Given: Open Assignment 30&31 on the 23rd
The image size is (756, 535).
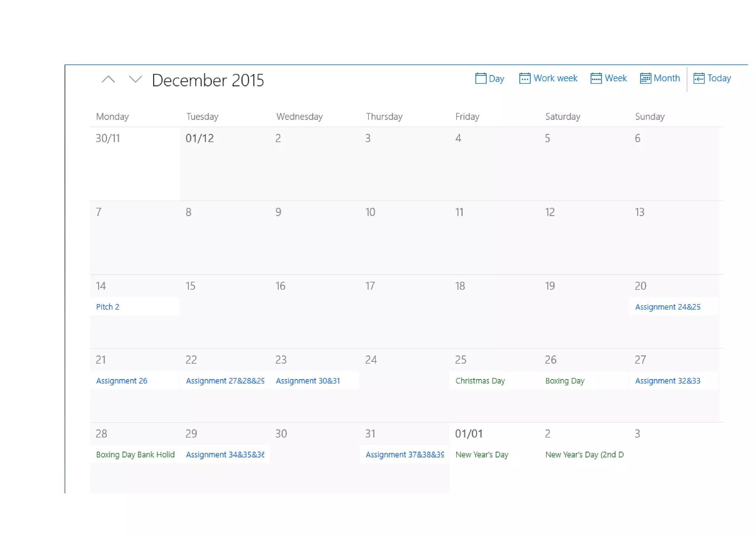Looking at the screenshot, I should click(307, 381).
